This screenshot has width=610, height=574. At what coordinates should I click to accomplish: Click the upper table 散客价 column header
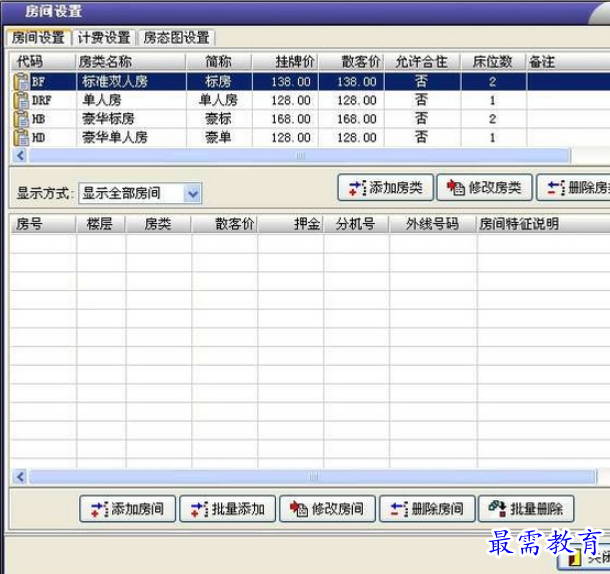[x=351, y=62]
